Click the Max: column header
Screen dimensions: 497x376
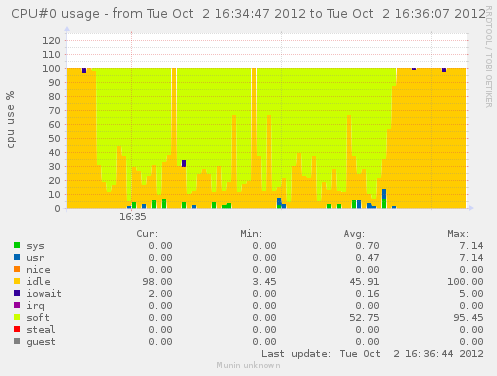[x=458, y=234]
